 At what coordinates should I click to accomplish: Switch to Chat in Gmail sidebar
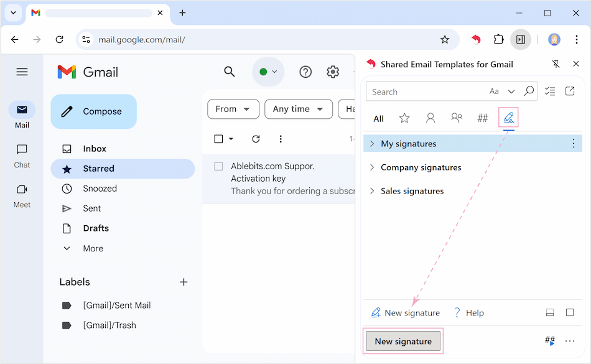tap(22, 156)
